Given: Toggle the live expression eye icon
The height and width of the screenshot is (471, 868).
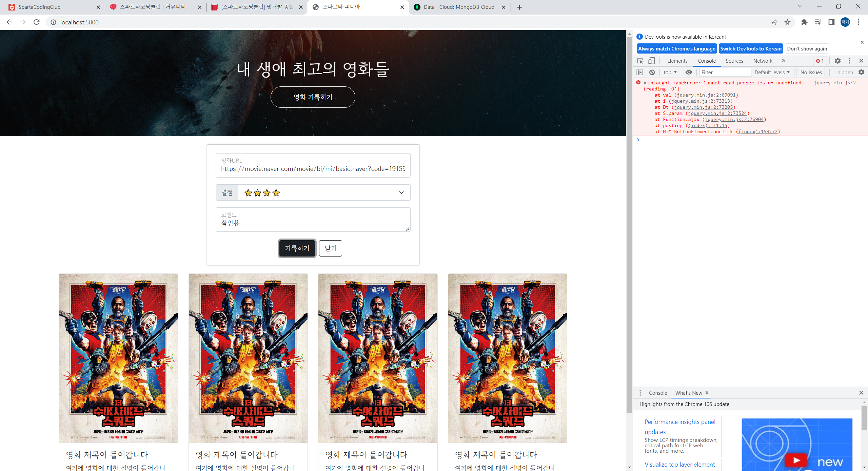Looking at the screenshot, I should [689, 72].
